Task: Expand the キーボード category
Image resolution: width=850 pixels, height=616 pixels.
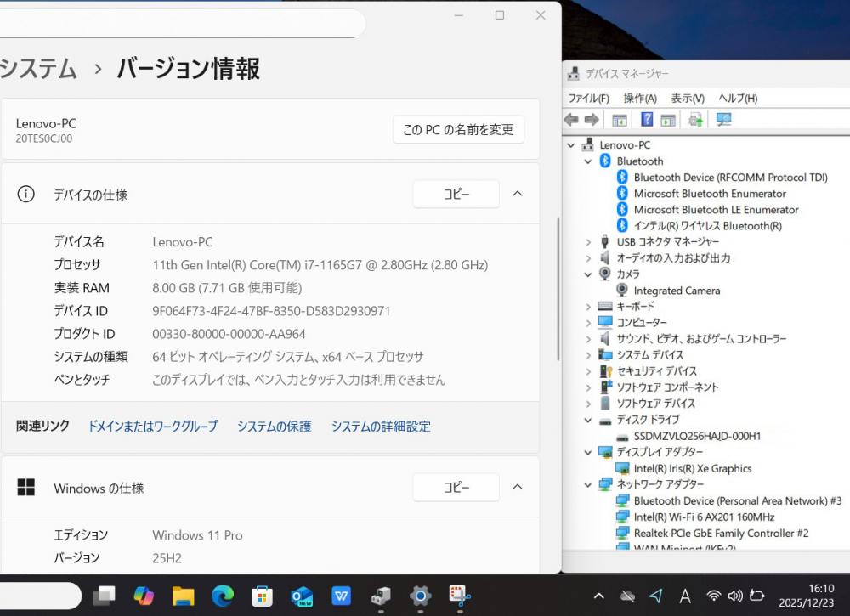Action: point(588,307)
